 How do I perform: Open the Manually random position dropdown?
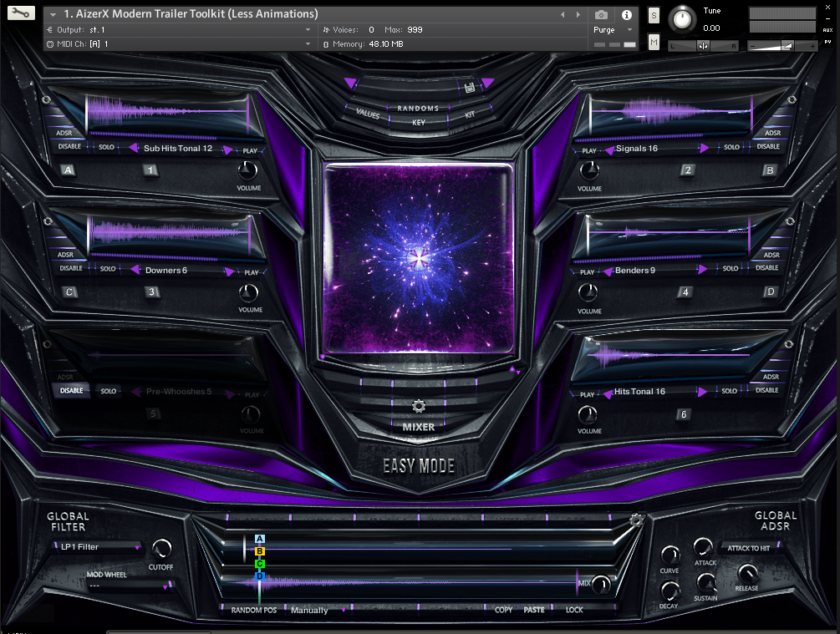(x=318, y=611)
